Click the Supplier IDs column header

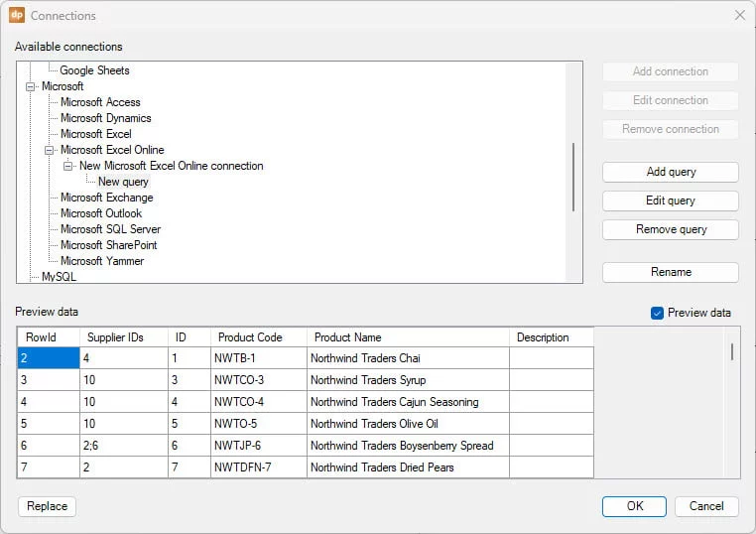pos(124,337)
